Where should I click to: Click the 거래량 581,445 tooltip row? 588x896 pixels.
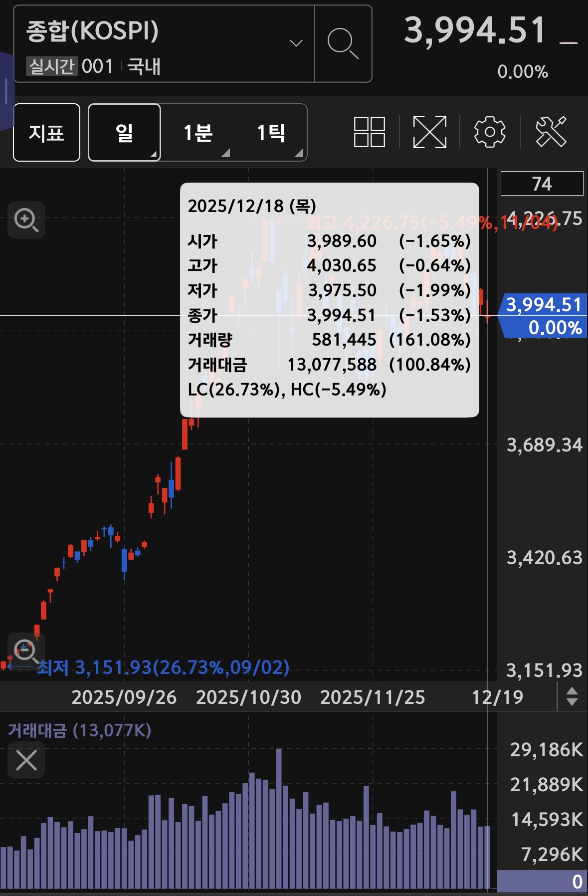point(329,340)
